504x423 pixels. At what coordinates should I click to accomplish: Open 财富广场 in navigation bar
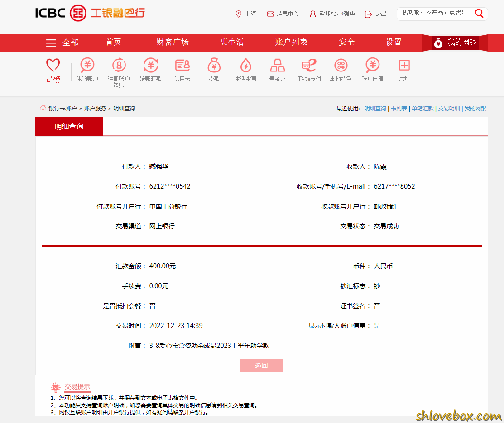[x=173, y=43]
